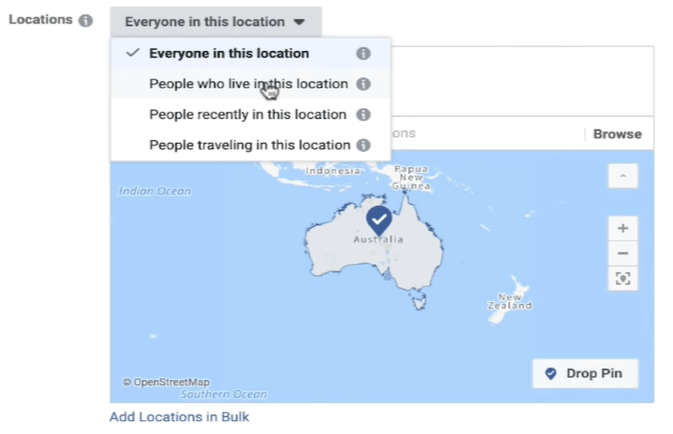
Task: Open the Everyone in this location dropdown
Action: (215, 21)
